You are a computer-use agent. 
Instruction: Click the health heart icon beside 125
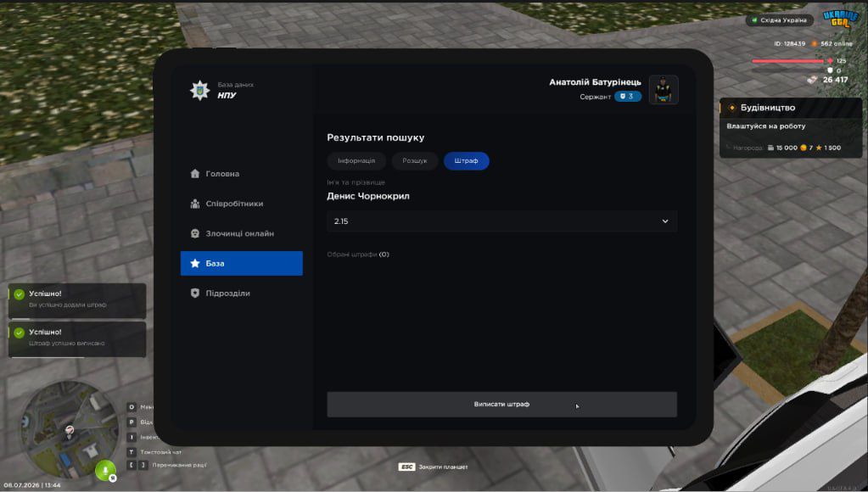[830, 60]
